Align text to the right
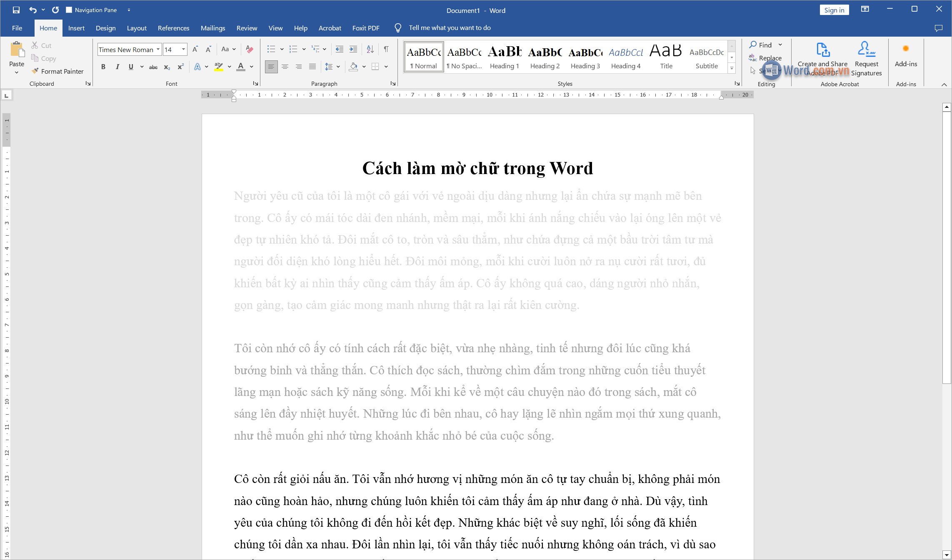Image resolution: width=952 pixels, height=560 pixels. pos(299,67)
